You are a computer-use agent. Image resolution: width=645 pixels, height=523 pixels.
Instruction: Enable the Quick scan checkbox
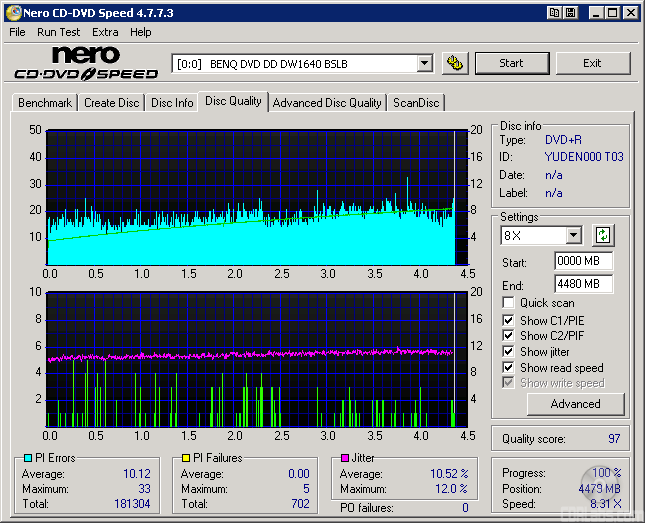coord(509,303)
